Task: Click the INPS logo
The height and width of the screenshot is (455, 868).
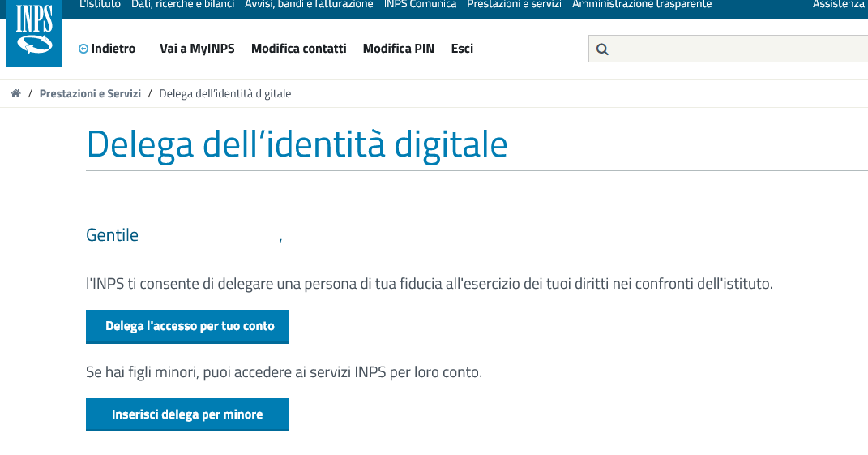Action: [34, 32]
